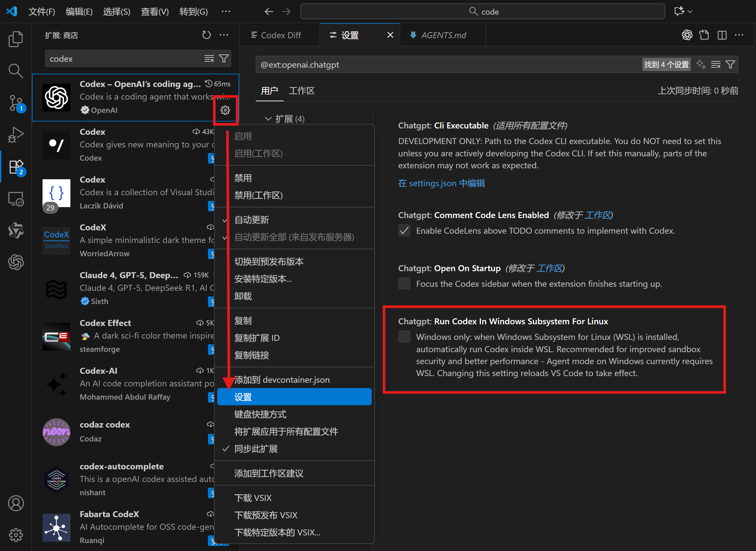
Task: Collapse the 扩展 (4) settings section
Action: tap(269, 118)
